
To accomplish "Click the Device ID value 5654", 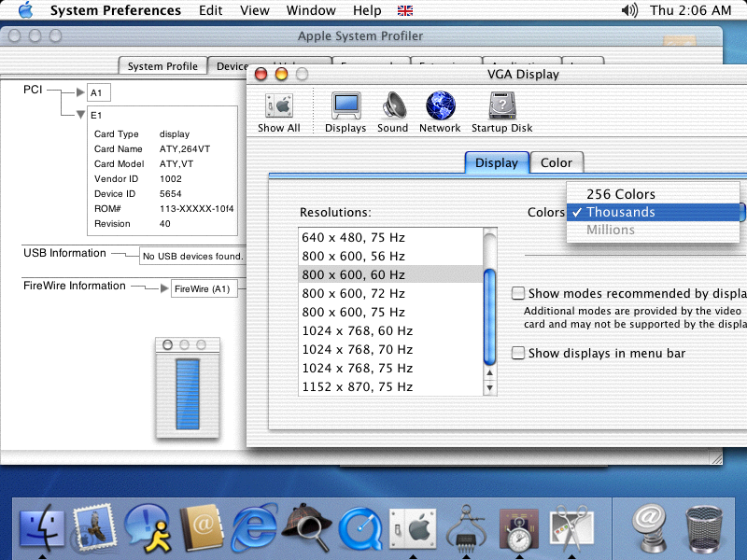I will click(x=170, y=193).
